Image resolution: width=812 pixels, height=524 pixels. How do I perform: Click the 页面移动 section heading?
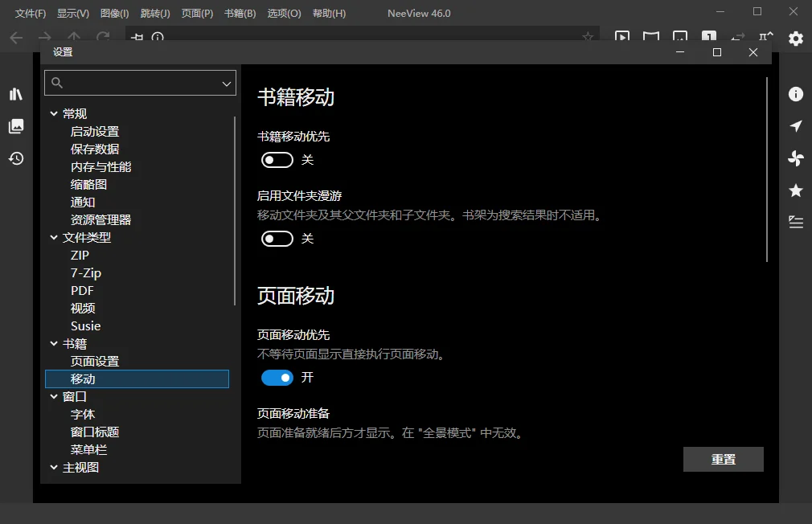tap(296, 296)
